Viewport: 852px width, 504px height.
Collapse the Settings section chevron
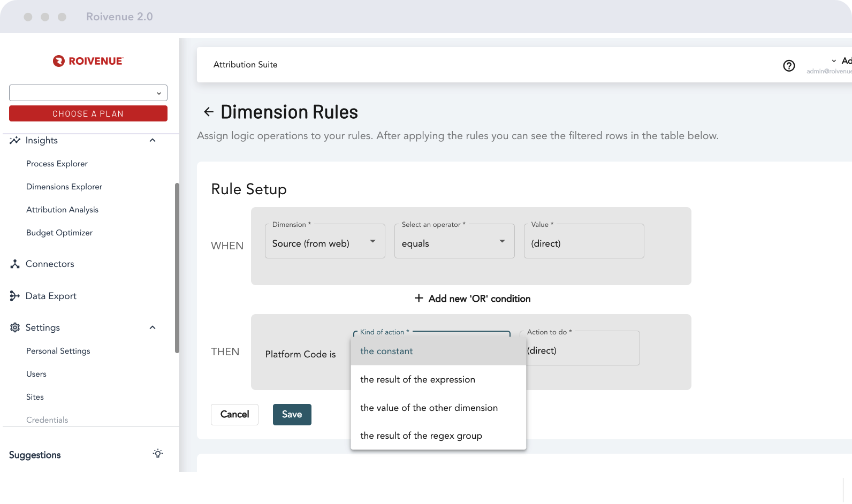click(x=153, y=327)
